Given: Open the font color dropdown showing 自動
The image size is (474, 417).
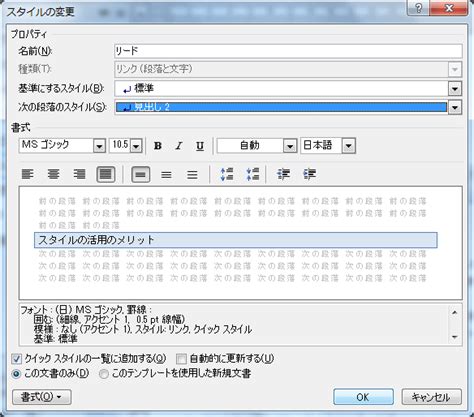Looking at the screenshot, I should (x=290, y=146).
